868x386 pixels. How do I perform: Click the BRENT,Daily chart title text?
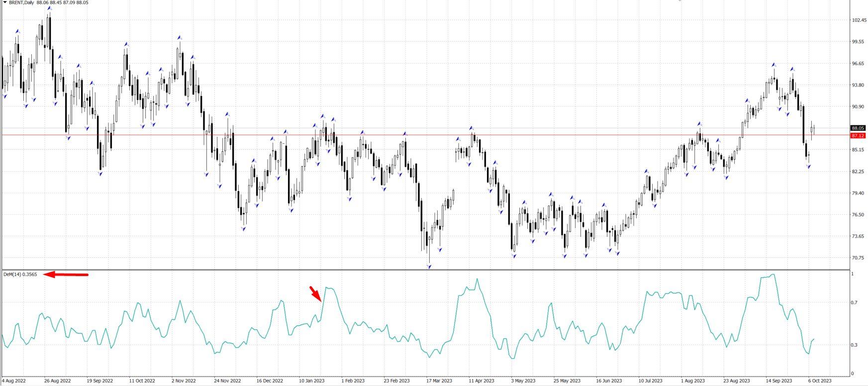22,2
